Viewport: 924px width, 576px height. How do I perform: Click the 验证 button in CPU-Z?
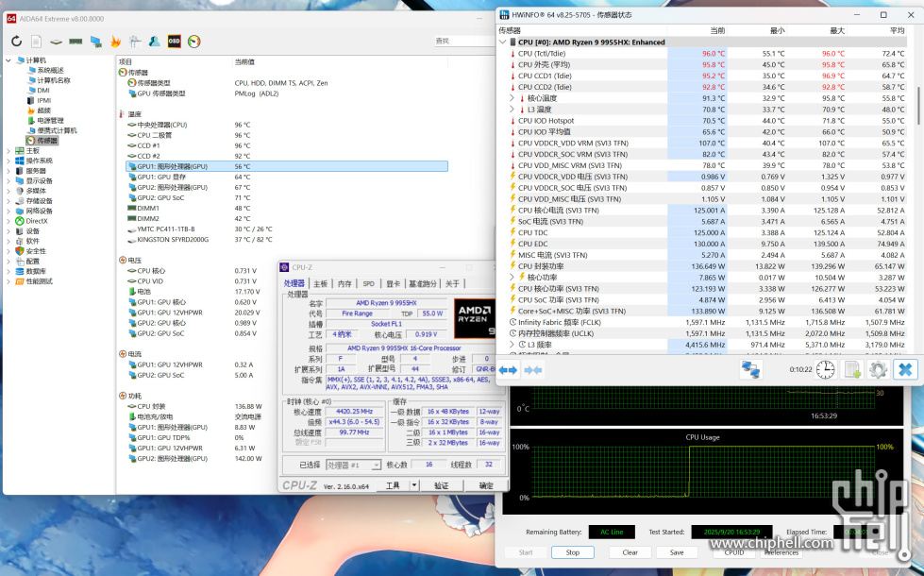pos(442,485)
